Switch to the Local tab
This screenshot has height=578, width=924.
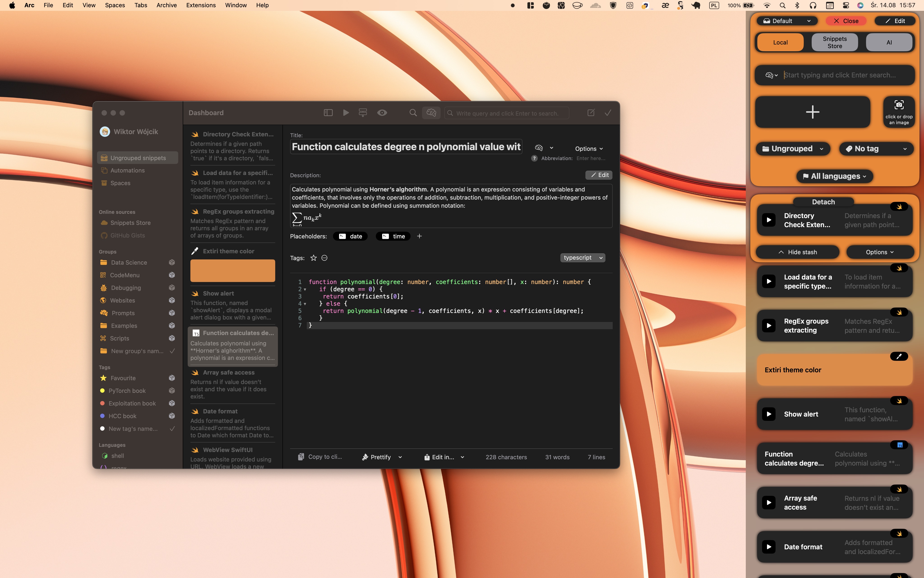point(780,42)
